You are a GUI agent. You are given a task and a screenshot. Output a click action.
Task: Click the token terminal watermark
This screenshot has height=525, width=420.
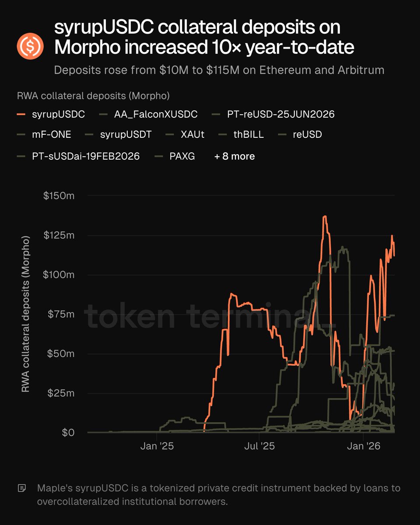pos(210,316)
